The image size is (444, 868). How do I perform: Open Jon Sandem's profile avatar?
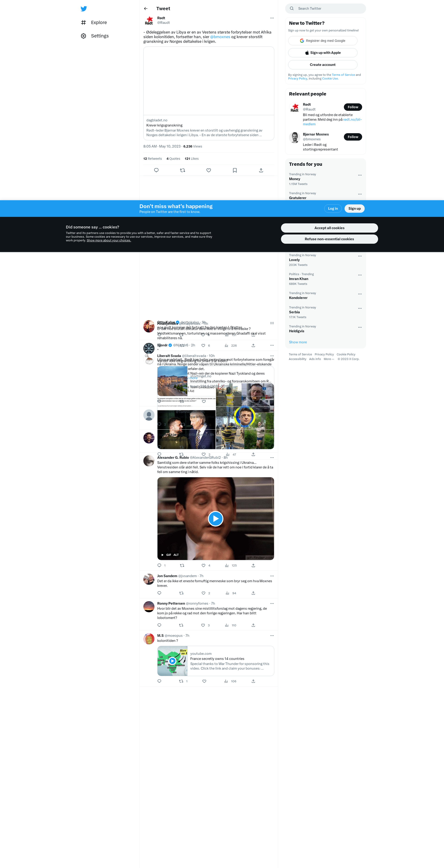(149, 579)
